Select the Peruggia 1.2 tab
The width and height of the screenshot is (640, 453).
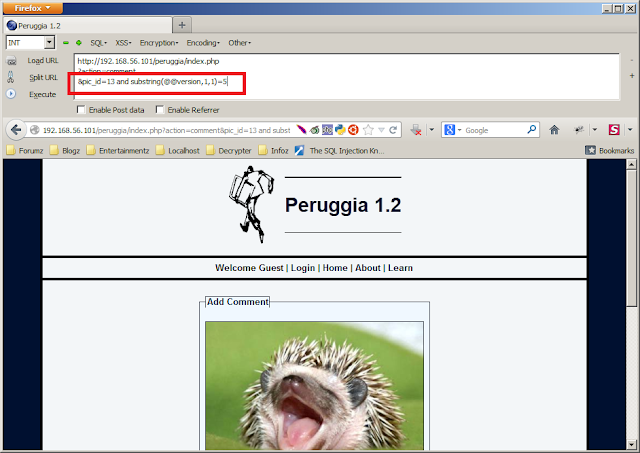pos(88,26)
